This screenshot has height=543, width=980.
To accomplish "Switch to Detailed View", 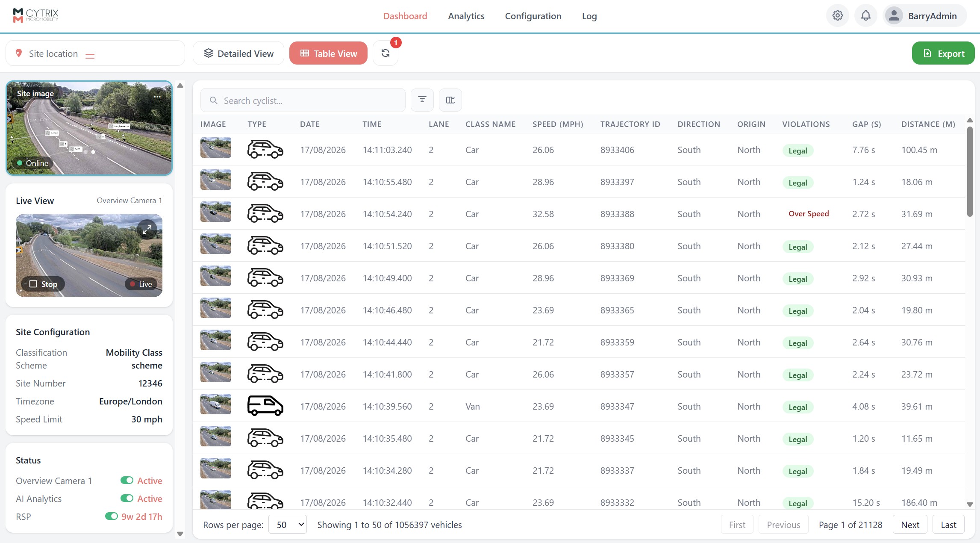I will [238, 53].
